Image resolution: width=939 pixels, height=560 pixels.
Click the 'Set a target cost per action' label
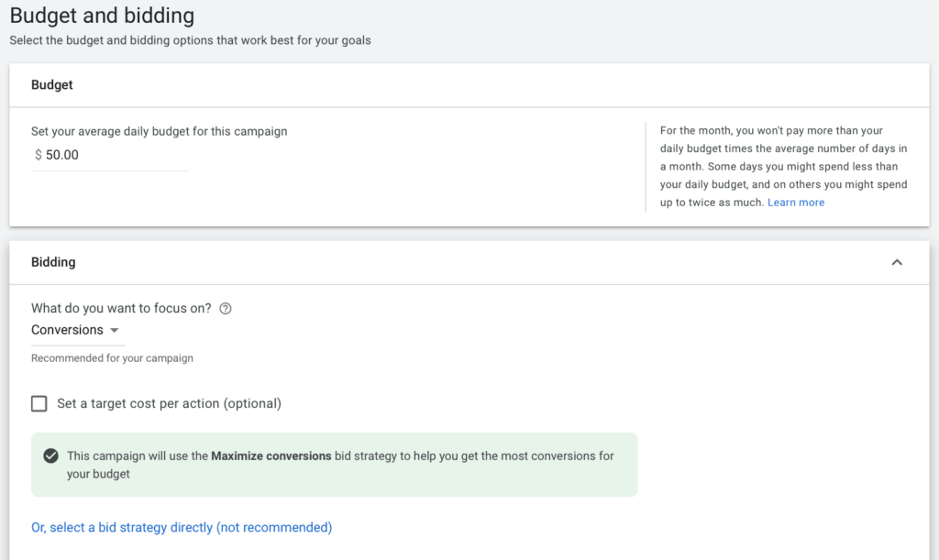169,404
